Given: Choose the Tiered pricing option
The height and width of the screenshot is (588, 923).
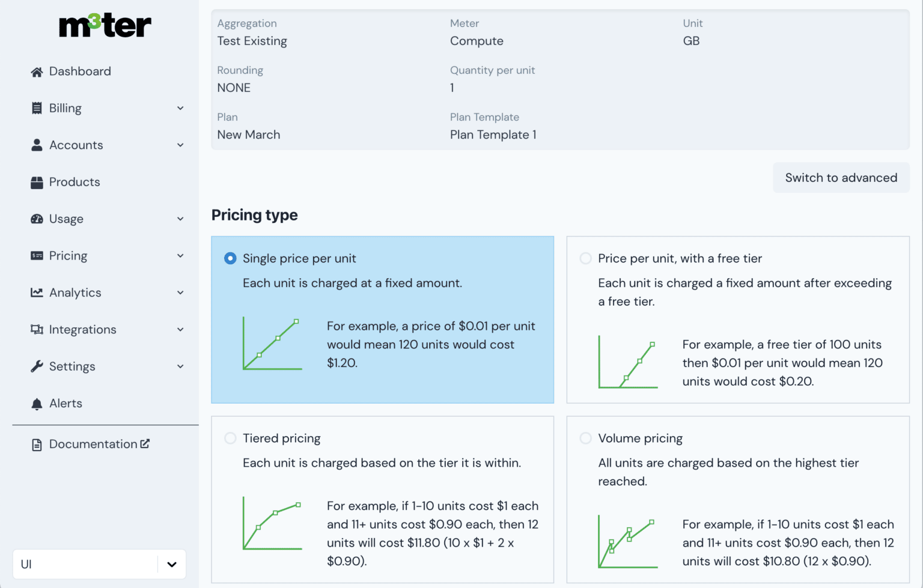Looking at the screenshot, I should point(230,438).
